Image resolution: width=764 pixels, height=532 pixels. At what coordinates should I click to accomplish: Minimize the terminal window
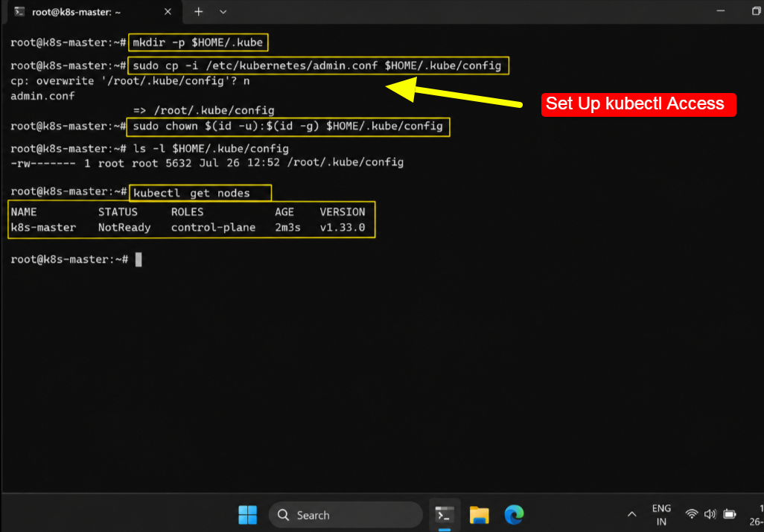[x=721, y=11]
